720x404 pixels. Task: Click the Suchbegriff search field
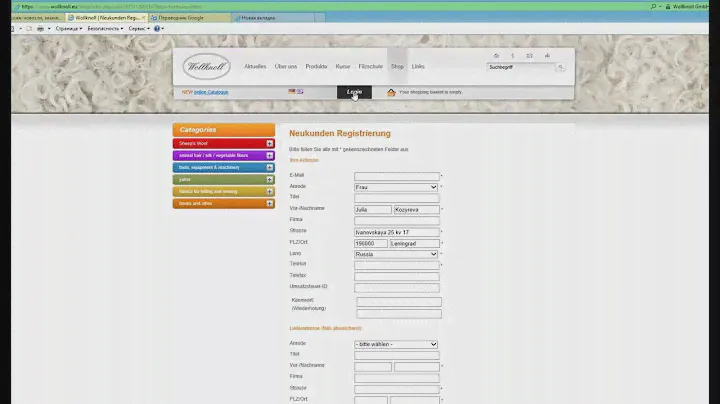pyautogui.click(x=519, y=67)
